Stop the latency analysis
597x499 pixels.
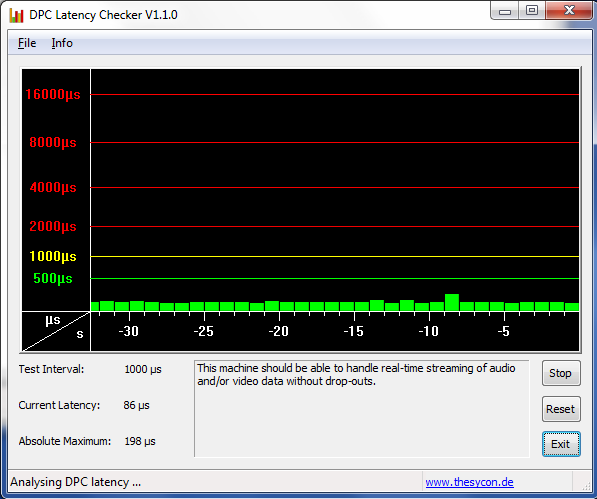click(561, 373)
